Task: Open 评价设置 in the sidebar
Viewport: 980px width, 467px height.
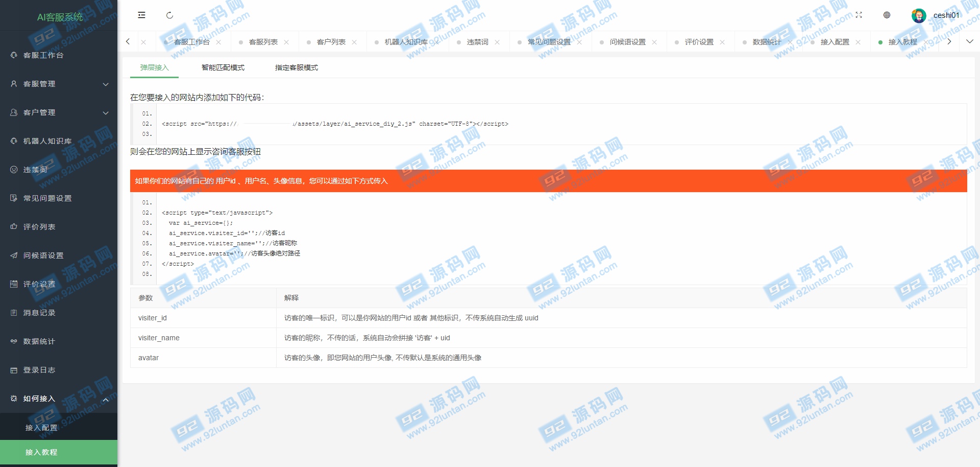Action: tap(59, 284)
